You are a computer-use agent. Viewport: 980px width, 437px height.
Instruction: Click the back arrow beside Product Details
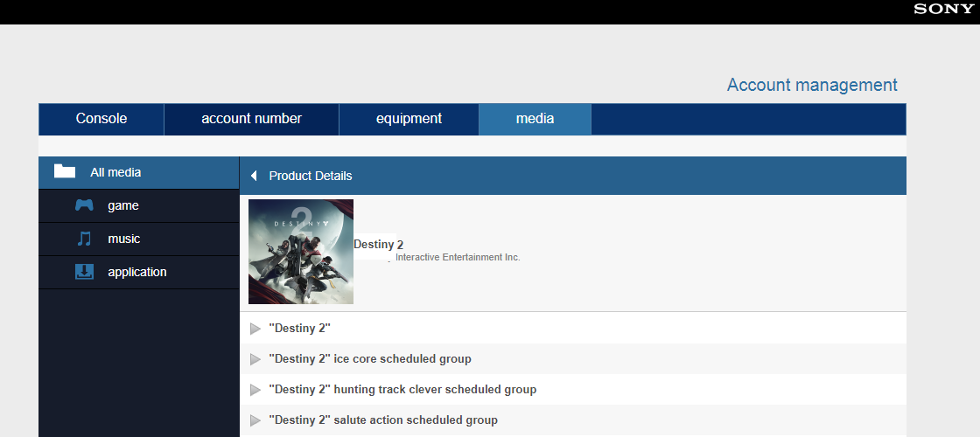tap(254, 176)
